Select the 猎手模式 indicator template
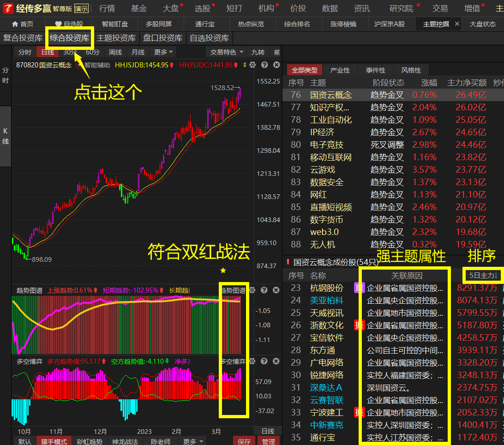Viewport: 504px width, 445px height. (54, 441)
